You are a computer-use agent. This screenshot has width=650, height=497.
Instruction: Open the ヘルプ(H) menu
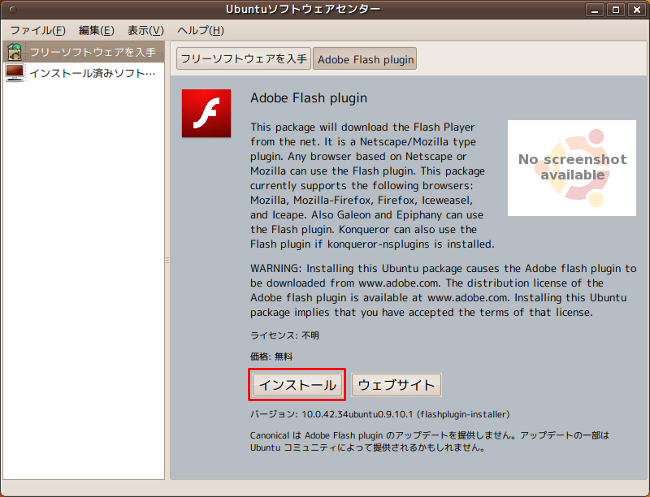pyautogui.click(x=200, y=30)
